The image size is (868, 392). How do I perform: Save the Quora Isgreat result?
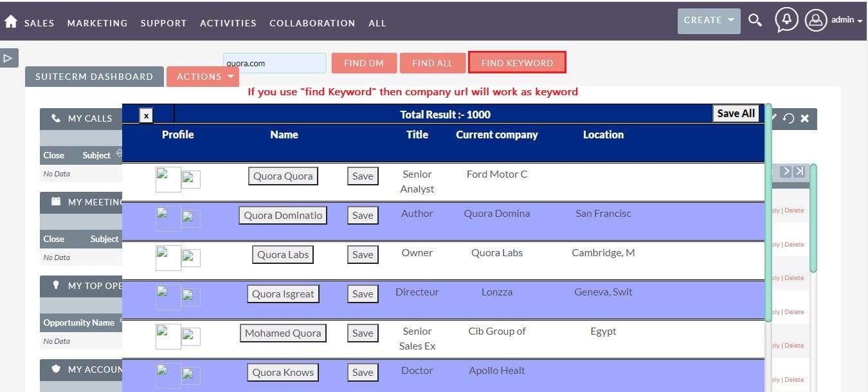(363, 294)
